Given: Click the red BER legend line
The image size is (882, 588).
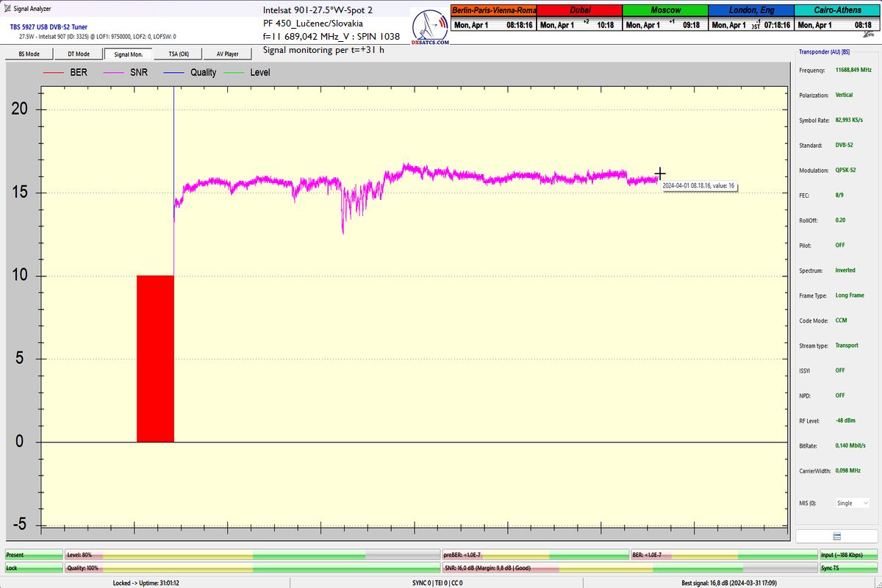Looking at the screenshot, I should click(x=54, y=73).
